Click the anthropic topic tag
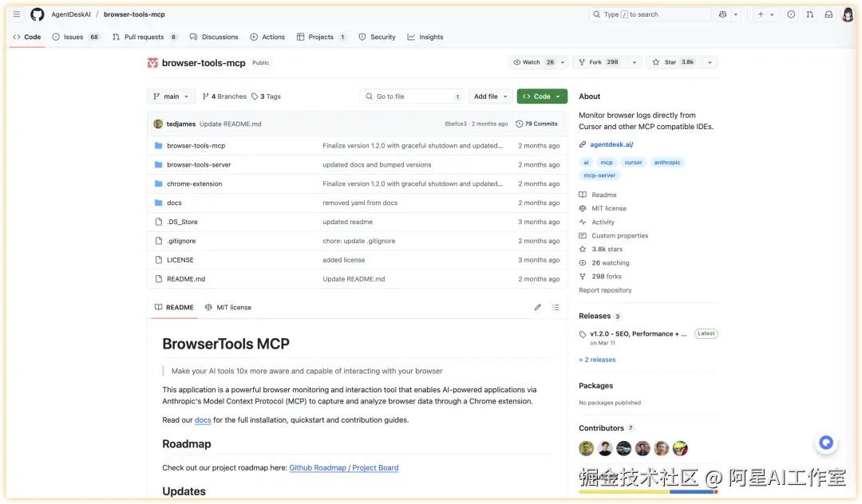This screenshot has width=862, height=504. (667, 163)
